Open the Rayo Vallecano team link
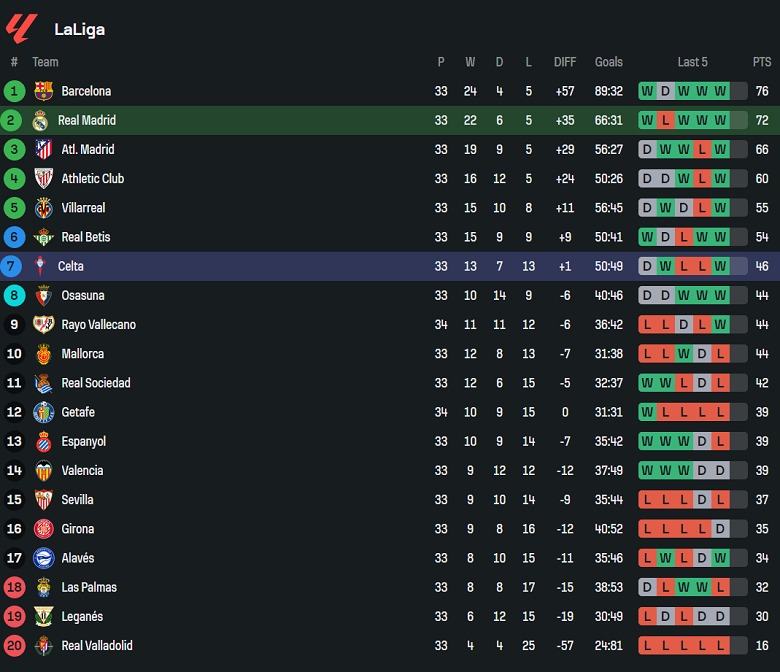 tap(98, 325)
